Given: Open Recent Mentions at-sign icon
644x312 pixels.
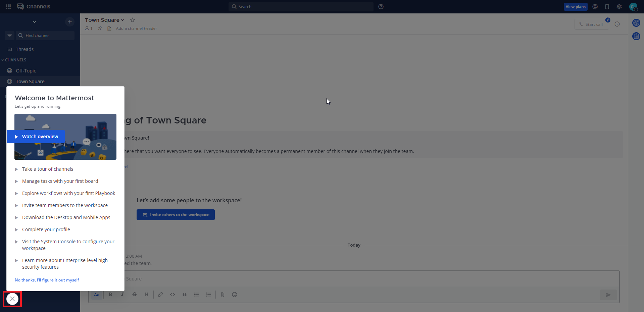Looking at the screenshot, I should (x=595, y=7).
